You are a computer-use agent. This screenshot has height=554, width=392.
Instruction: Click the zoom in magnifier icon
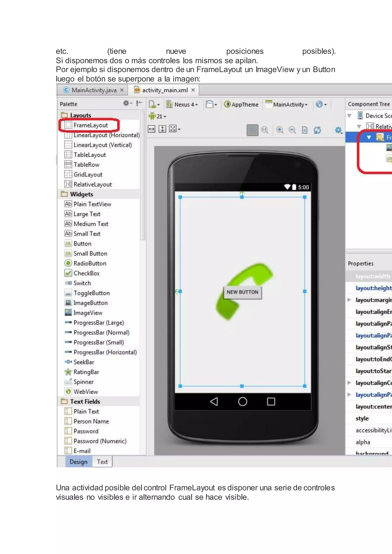click(x=280, y=130)
